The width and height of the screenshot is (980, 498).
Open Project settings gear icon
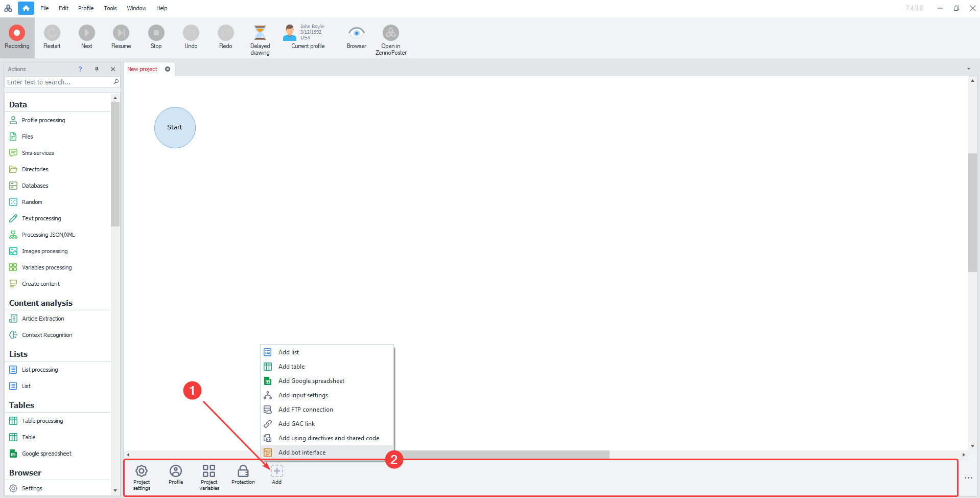coord(142,471)
